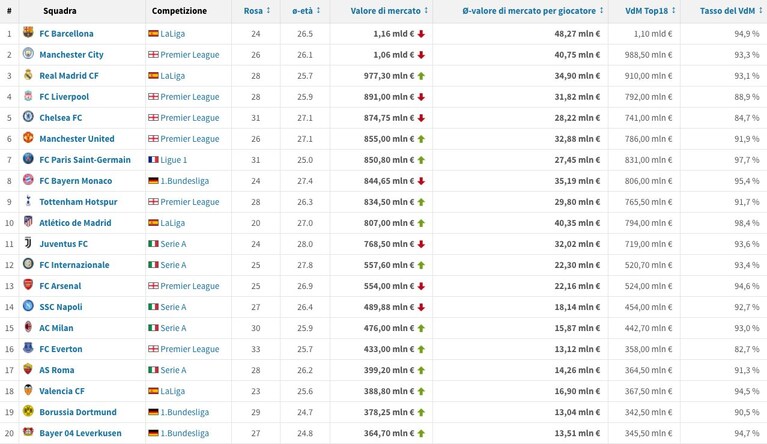Click the Spanish flag next to Valencia's LaLiga
Viewport: 767px width, 444px height.
[154, 391]
